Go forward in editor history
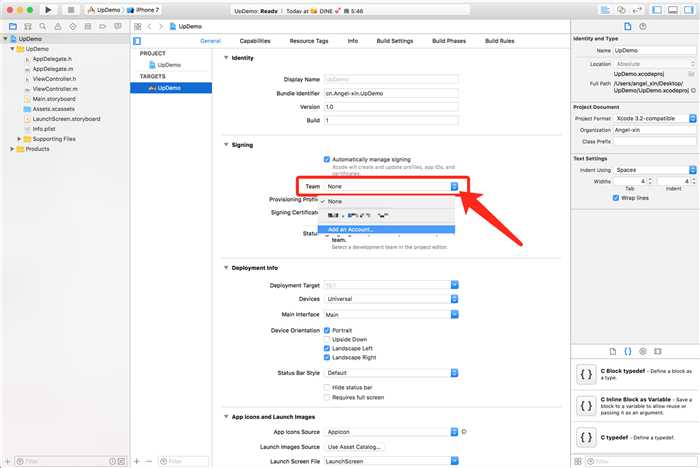This screenshot has width=700, height=468. click(x=161, y=27)
